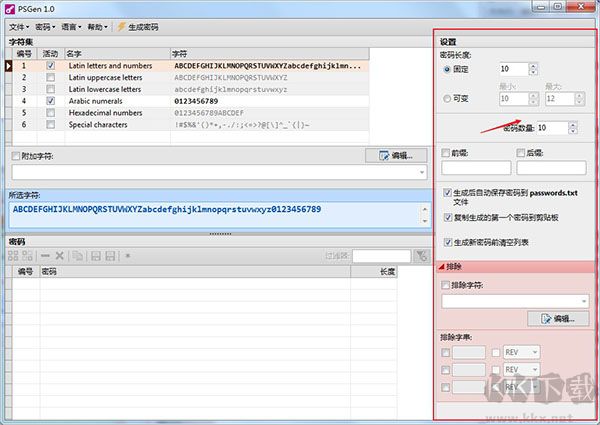Click the lightning Generate Password icon
The width and height of the screenshot is (600, 425).
121,27
